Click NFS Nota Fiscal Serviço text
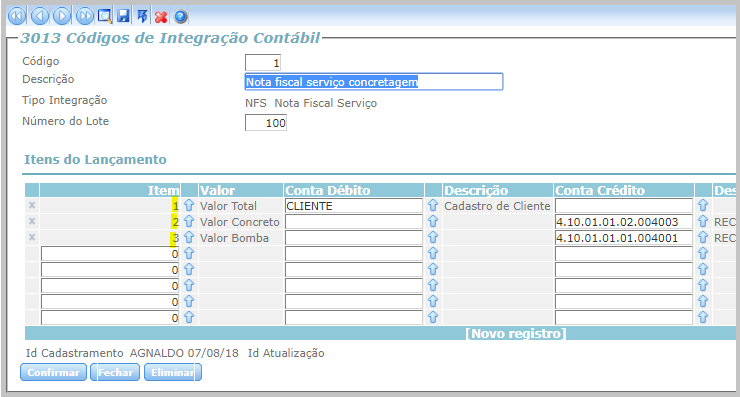This screenshot has height=397, width=740. point(311,103)
